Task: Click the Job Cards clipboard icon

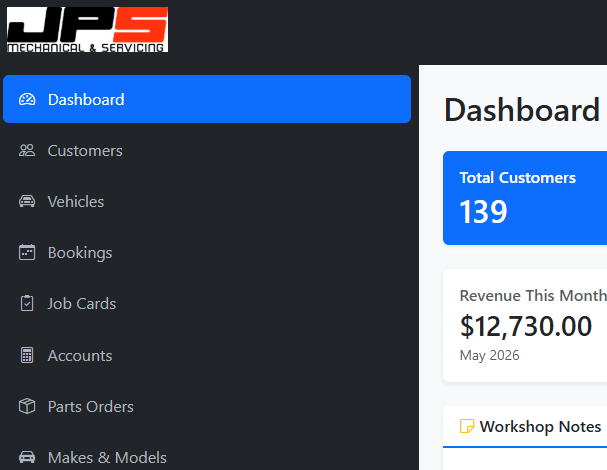Action: 27,304
